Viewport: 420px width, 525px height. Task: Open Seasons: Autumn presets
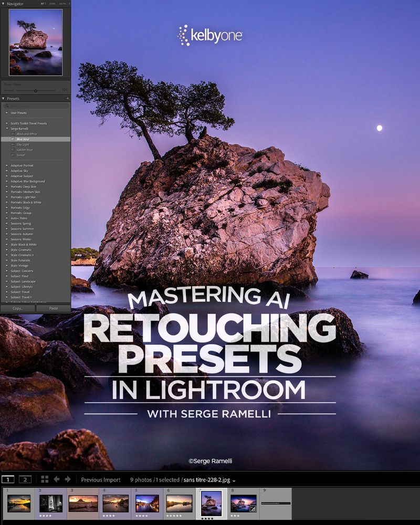(22, 234)
